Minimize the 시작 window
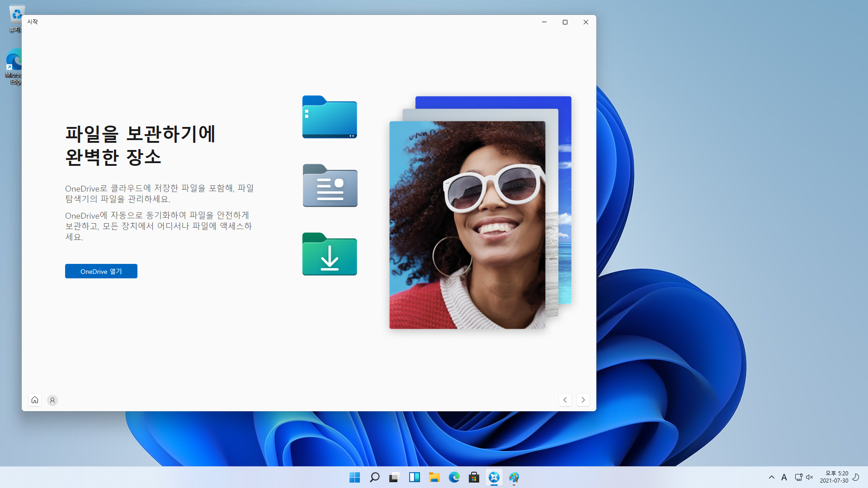 (544, 22)
